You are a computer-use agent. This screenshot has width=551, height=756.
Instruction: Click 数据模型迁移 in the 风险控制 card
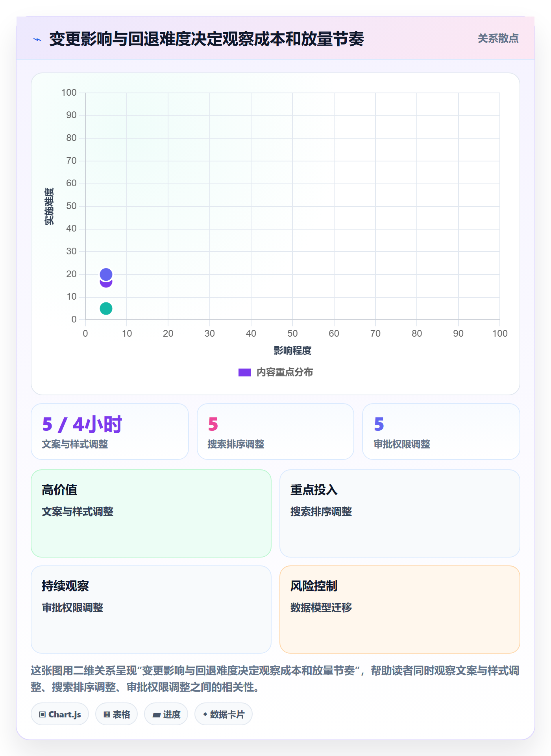point(321,608)
